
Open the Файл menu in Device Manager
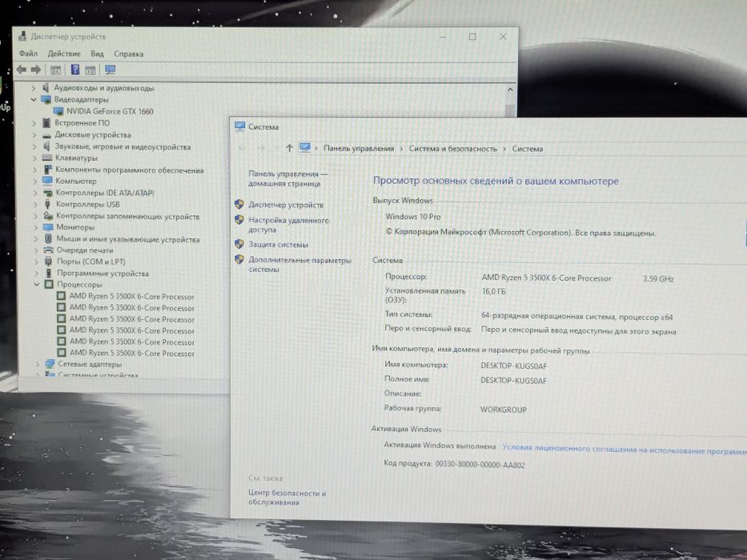28,54
